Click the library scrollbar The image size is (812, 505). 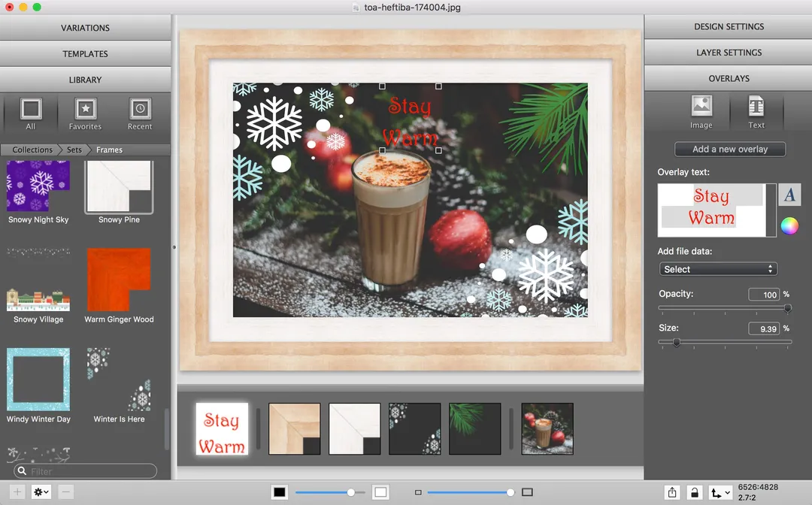tap(167, 429)
